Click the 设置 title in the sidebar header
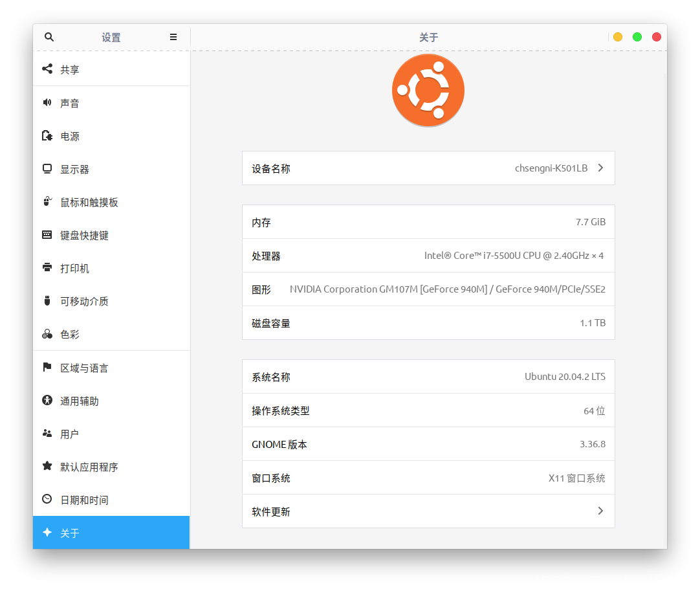 coord(111,37)
